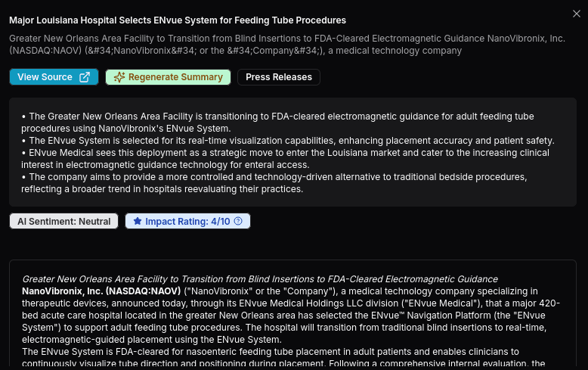
Task: Click the paragraph starting 'The ENvue System is FDA-cleared'
Action: 283,358
